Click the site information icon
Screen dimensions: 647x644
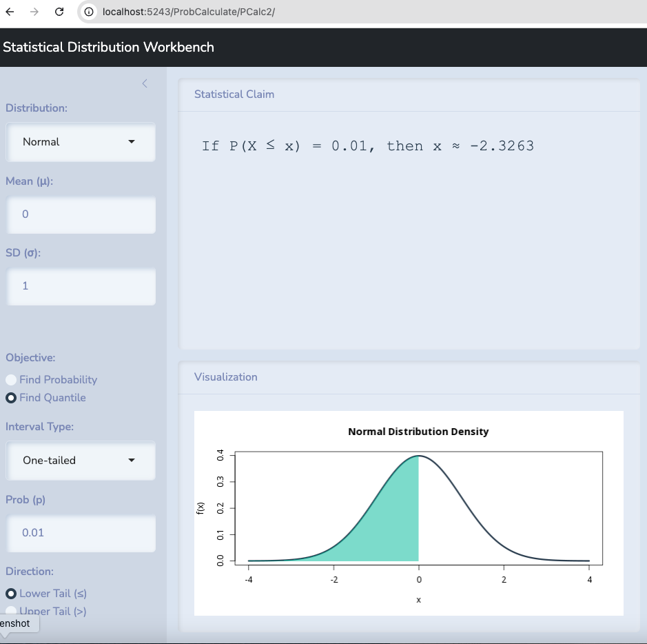(x=88, y=12)
